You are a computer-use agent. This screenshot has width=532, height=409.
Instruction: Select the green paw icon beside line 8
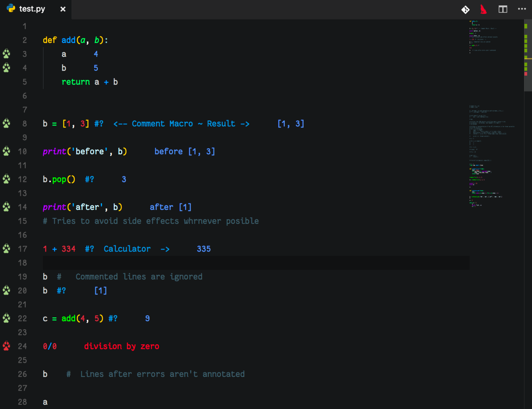point(6,123)
